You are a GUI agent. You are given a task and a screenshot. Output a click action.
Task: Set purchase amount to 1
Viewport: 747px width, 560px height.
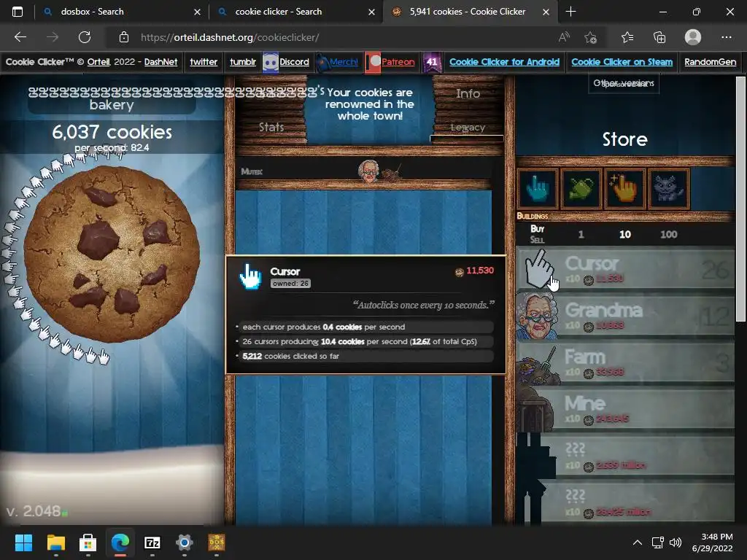click(581, 234)
